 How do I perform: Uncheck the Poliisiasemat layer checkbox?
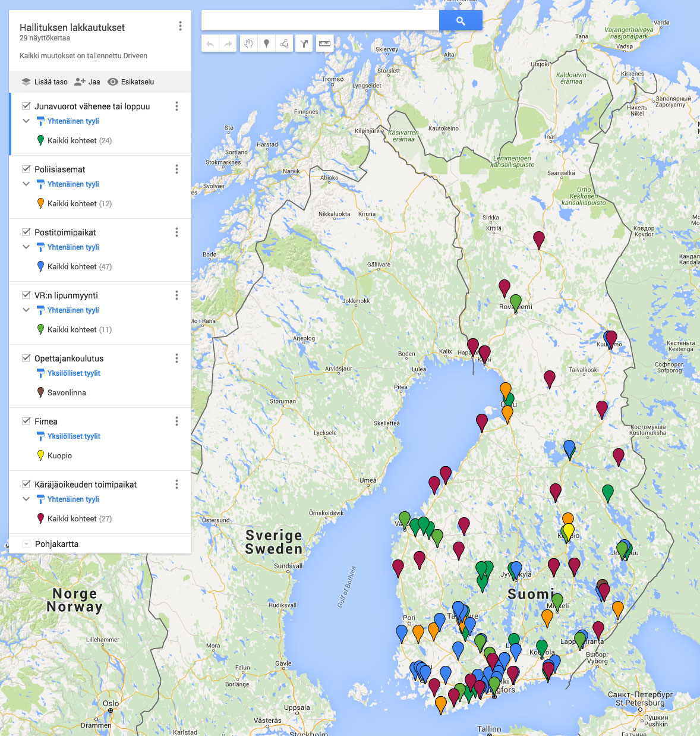click(x=26, y=169)
